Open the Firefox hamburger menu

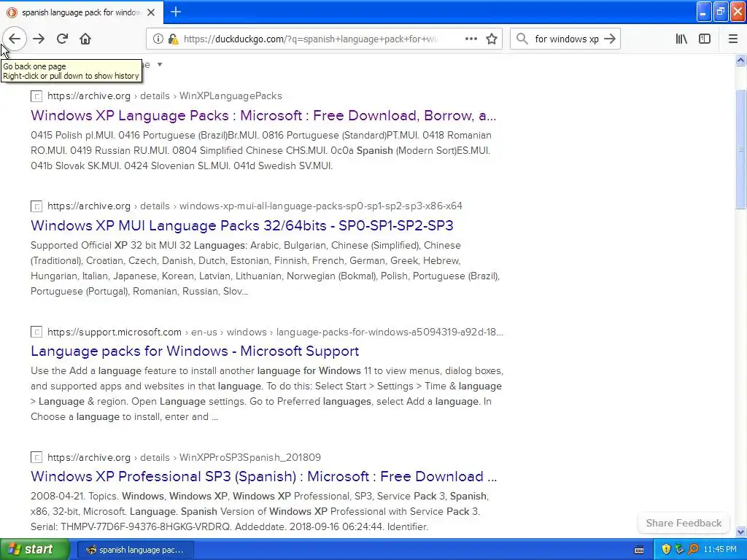(x=733, y=39)
